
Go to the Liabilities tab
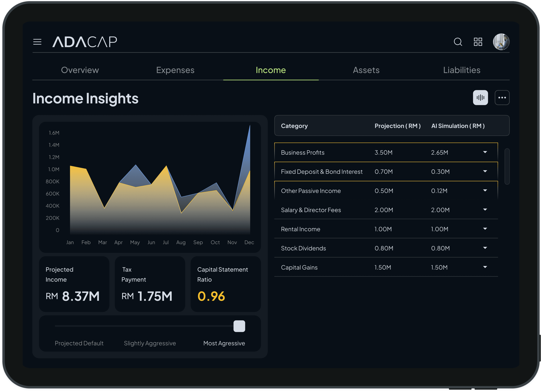tap(461, 70)
